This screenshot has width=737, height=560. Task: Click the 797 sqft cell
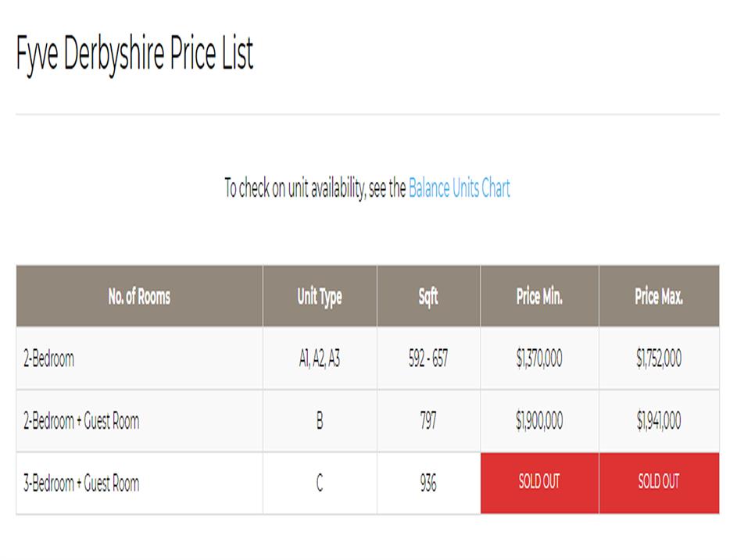coord(428,421)
